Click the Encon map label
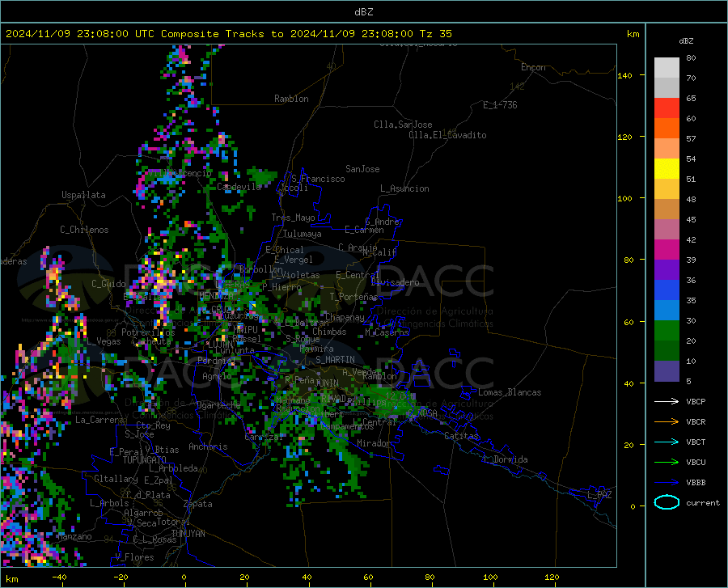 coord(533,67)
